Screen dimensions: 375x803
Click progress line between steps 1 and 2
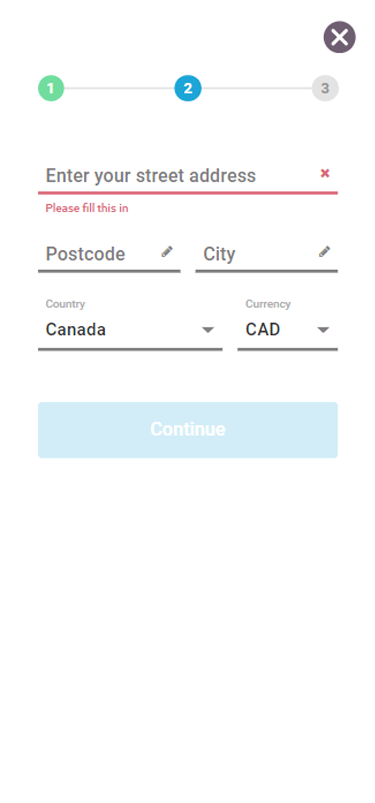pos(119,88)
